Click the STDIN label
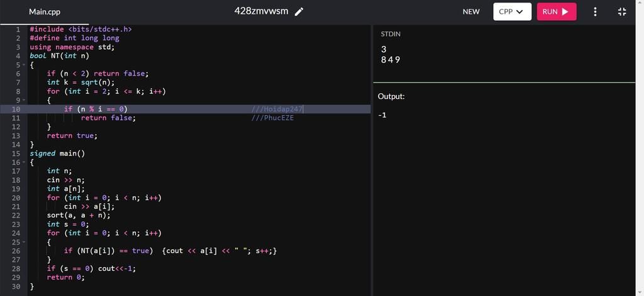644x296 pixels. 391,34
